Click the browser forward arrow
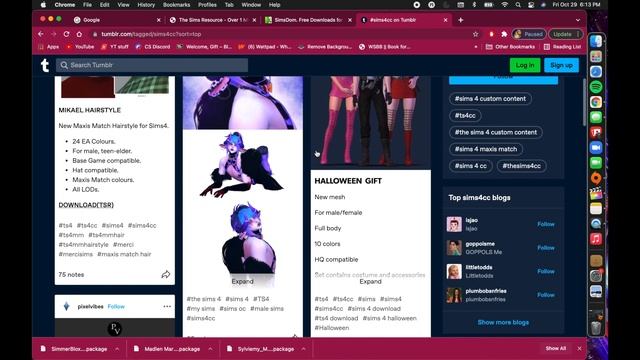Viewport: 640px width, 360px height. click(53, 34)
